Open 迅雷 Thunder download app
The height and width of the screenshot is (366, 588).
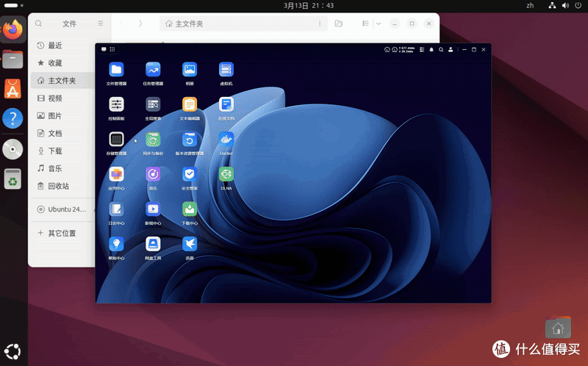[x=190, y=244]
